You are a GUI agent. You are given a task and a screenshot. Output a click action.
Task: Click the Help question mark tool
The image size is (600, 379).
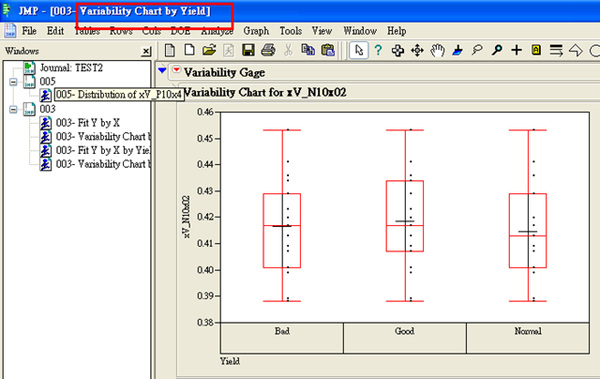pos(378,50)
